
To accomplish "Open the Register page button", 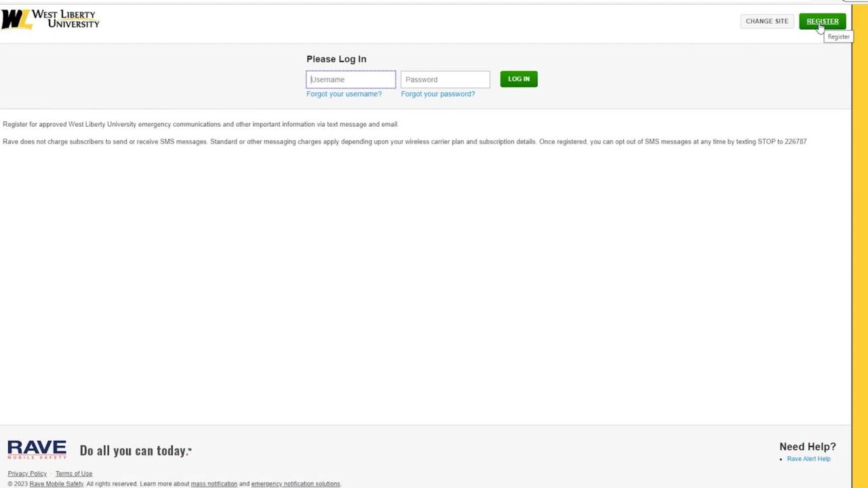I will (822, 21).
